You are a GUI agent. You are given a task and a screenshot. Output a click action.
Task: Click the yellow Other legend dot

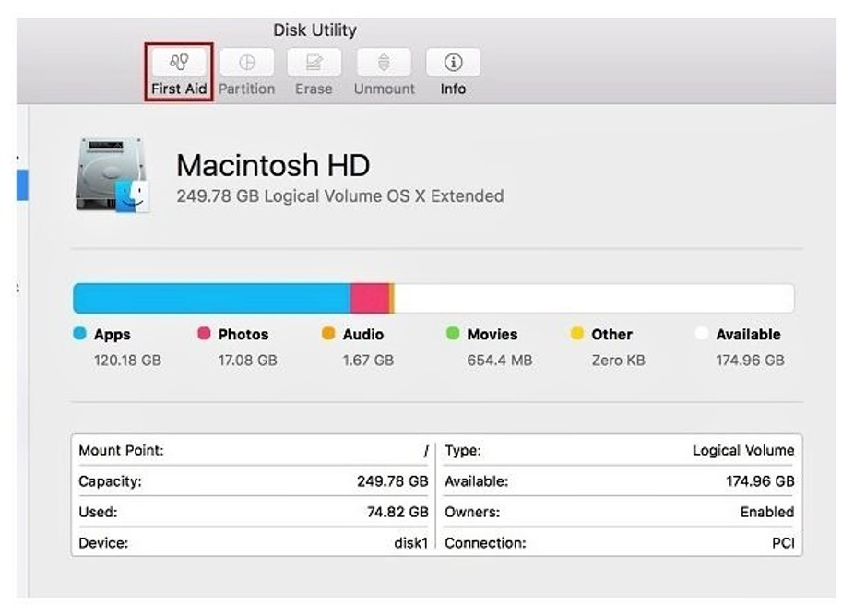[x=577, y=334]
